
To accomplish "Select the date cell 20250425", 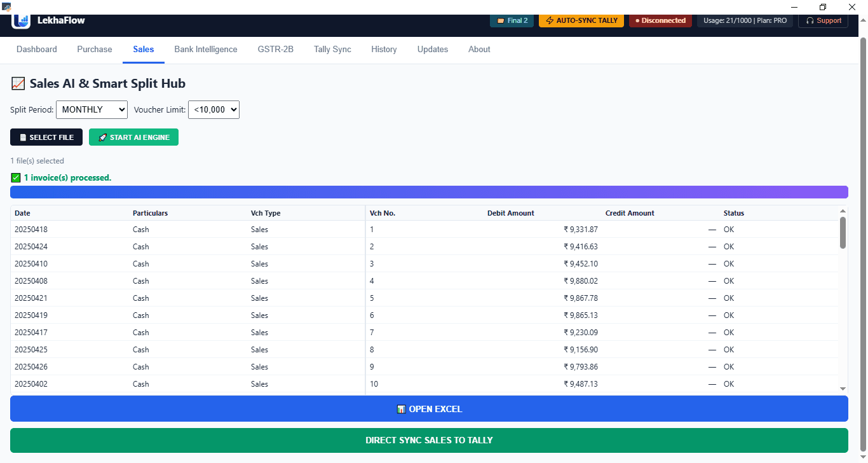I will pos(31,350).
